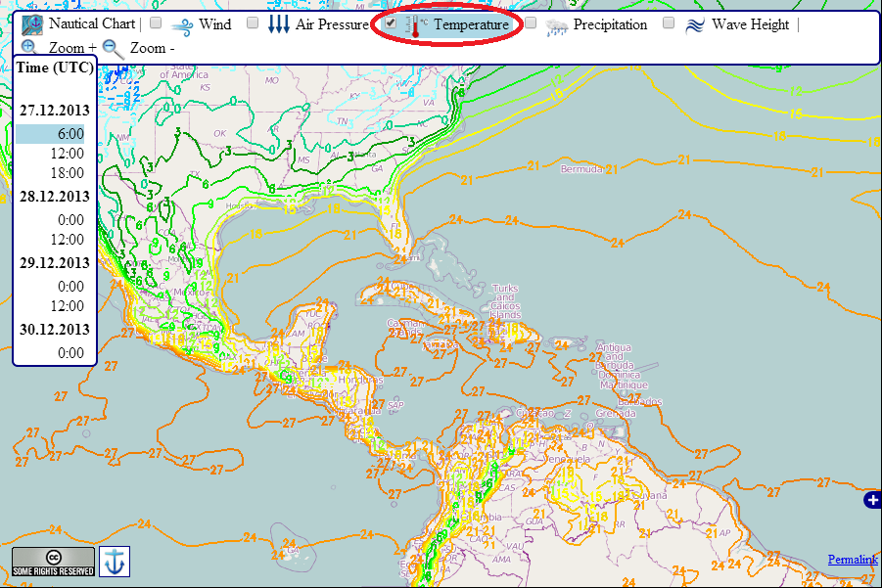This screenshot has height=588, width=882.
Task: Open the Permalink link
Action: 851,559
